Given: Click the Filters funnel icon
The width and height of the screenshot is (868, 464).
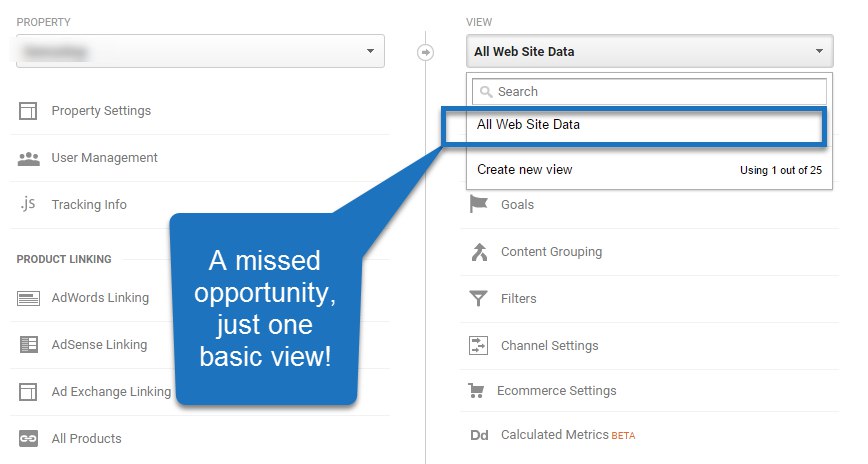Looking at the screenshot, I should (479, 298).
